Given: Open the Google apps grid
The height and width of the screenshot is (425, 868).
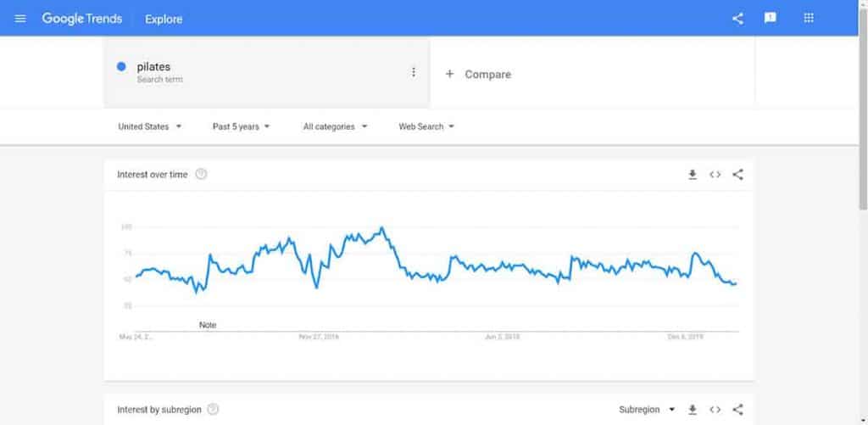Looking at the screenshot, I should click(808, 19).
